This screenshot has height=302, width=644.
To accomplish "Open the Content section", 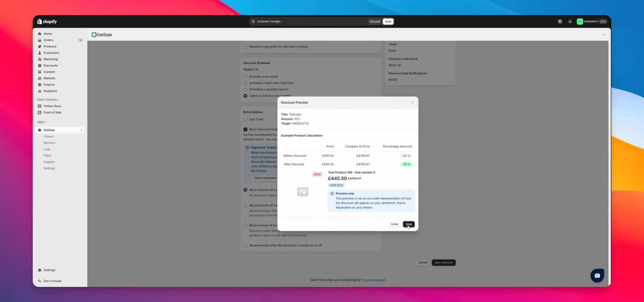I will pos(49,72).
